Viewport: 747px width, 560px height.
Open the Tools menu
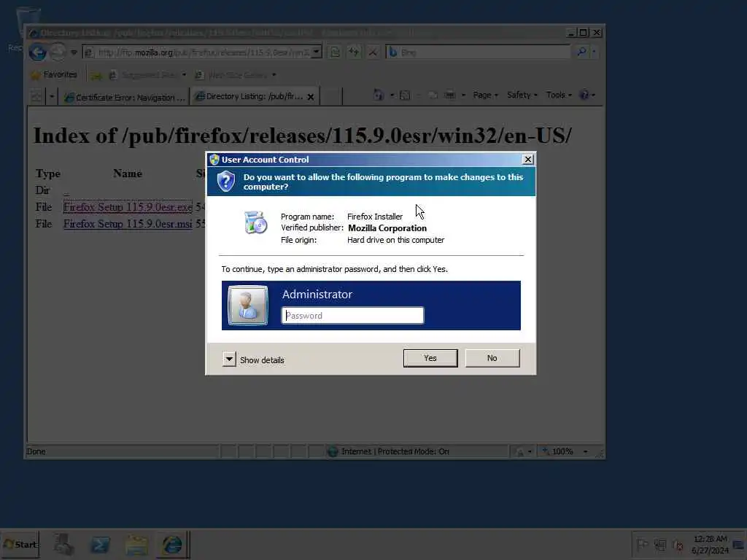pyautogui.click(x=559, y=96)
